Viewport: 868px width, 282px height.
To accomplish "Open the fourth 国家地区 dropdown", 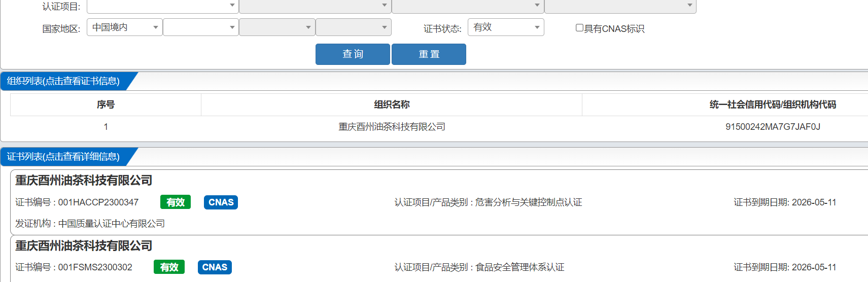I will [x=353, y=27].
